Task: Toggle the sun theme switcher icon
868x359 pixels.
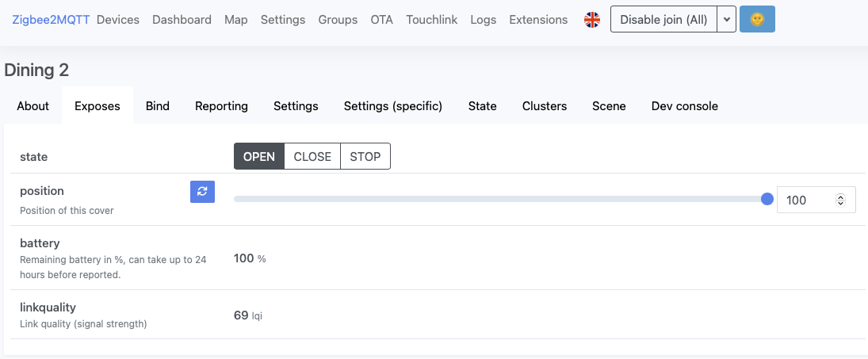Action: pyautogui.click(x=757, y=19)
